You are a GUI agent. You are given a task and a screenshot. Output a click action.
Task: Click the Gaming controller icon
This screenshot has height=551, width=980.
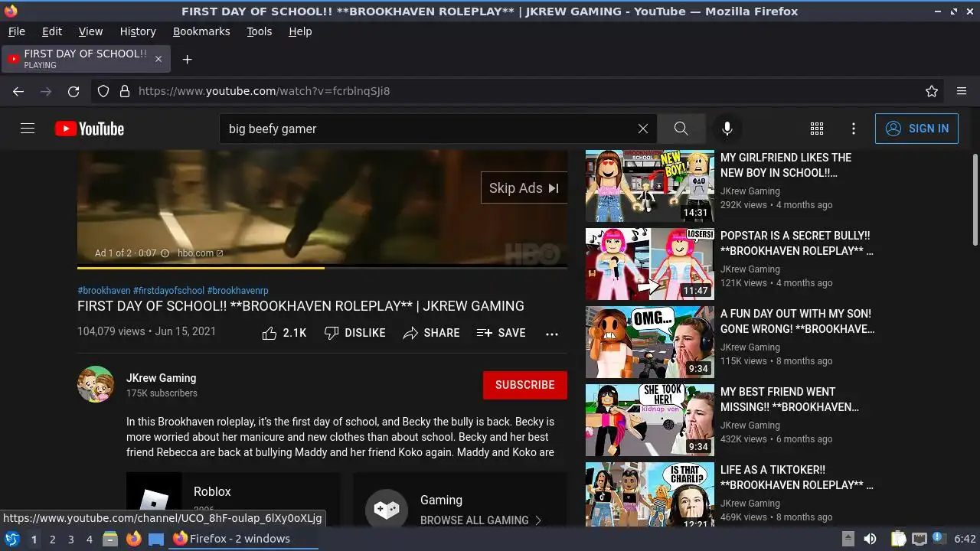point(387,508)
